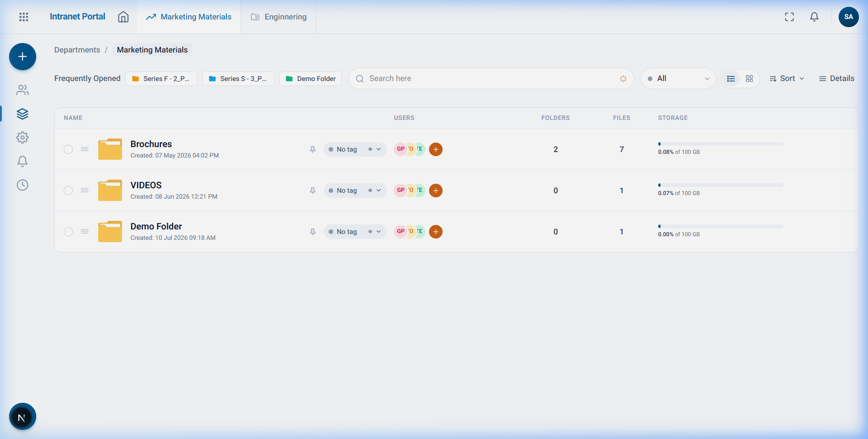Viewport: 868px width, 439px height.
Task: Open the Demo Folder name in list
Action: click(156, 226)
